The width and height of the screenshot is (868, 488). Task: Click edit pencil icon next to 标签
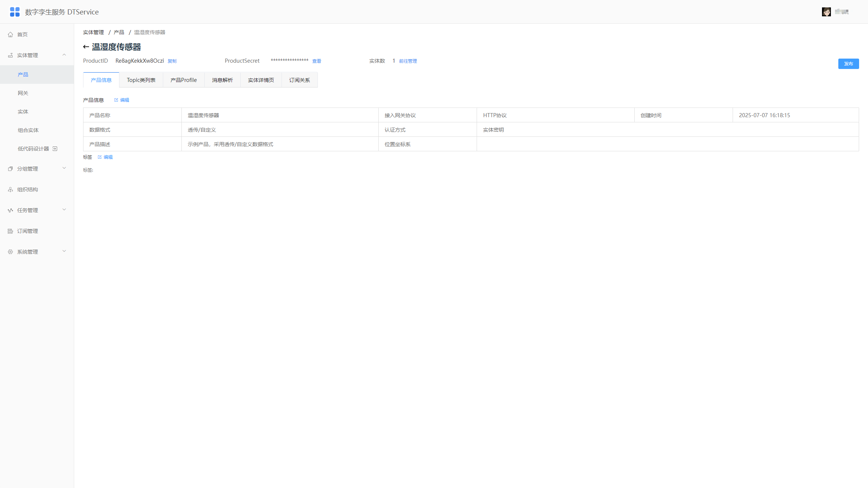click(x=99, y=157)
